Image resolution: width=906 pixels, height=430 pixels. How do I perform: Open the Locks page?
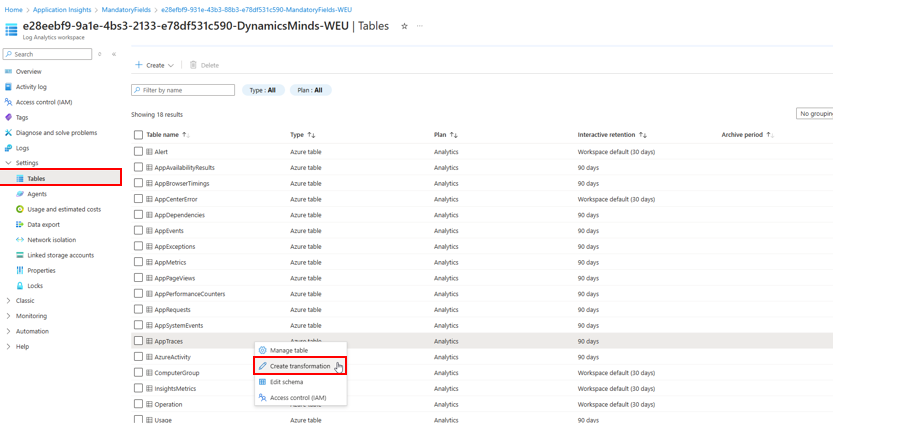tap(35, 286)
